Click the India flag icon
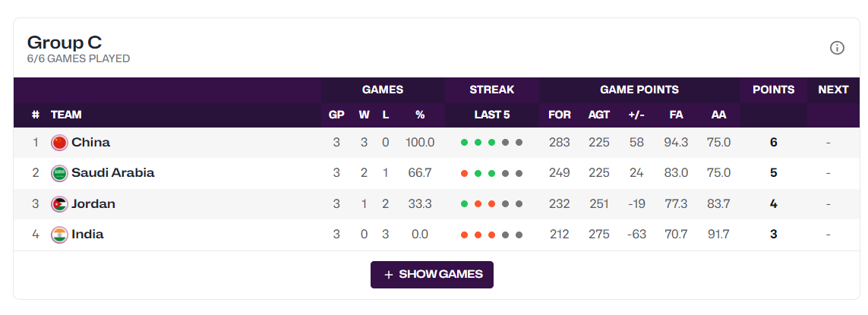This screenshot has height=315, width=868. pos(59,235)
